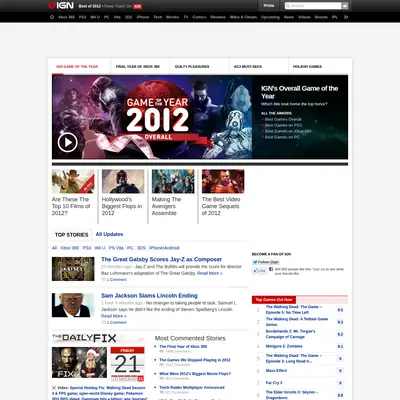
Task: Go to the home icon in navigation
Action: point(52,17)
